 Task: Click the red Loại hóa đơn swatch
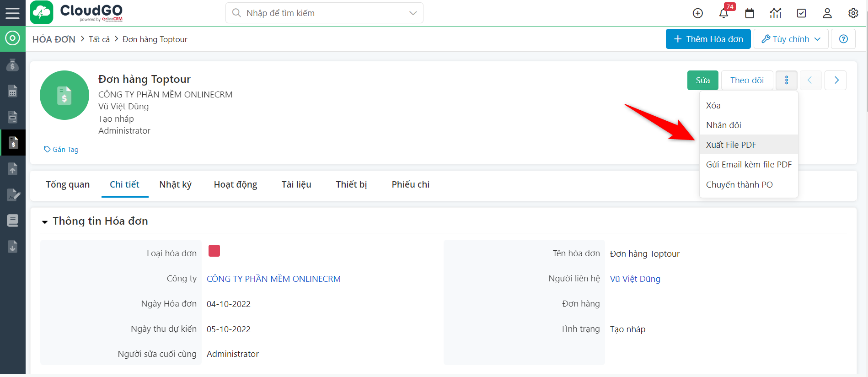(214, 251)
